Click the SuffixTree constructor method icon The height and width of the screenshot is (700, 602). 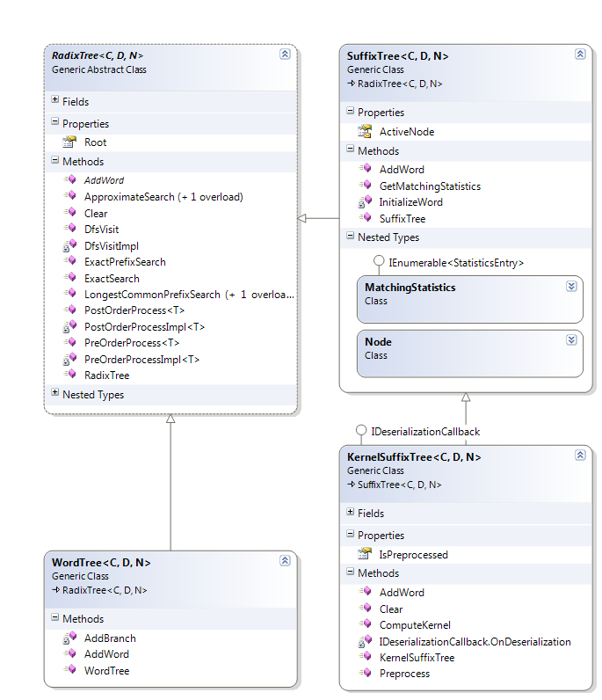point(365,217)
